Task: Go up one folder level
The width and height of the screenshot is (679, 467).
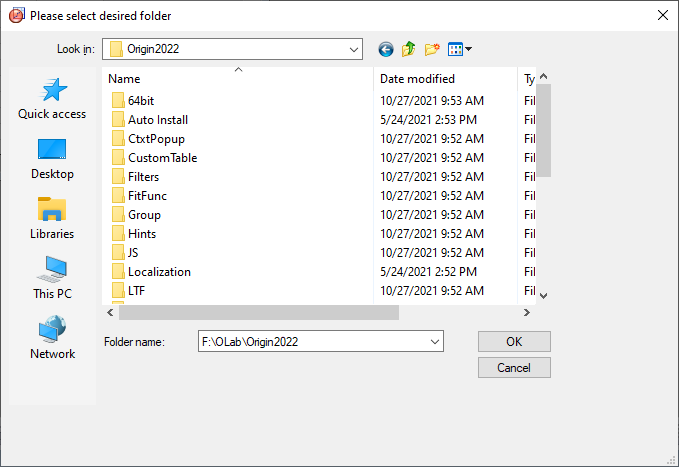Action: coord(409,49)
